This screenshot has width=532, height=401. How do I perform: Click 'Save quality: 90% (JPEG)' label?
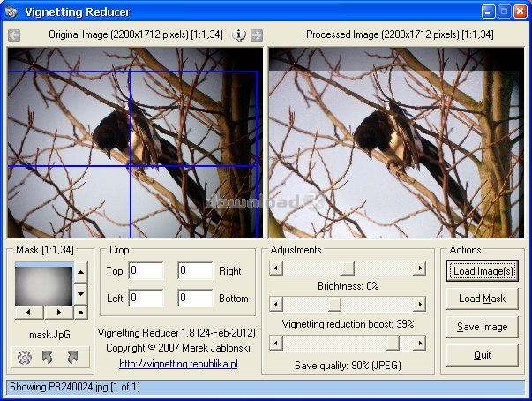click(348, 366)
